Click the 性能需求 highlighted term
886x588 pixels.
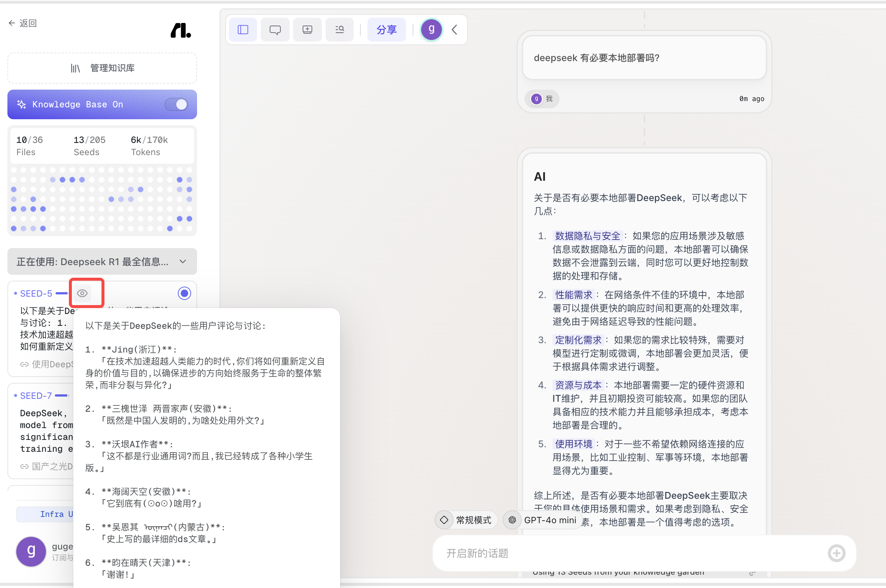[573, 295]
